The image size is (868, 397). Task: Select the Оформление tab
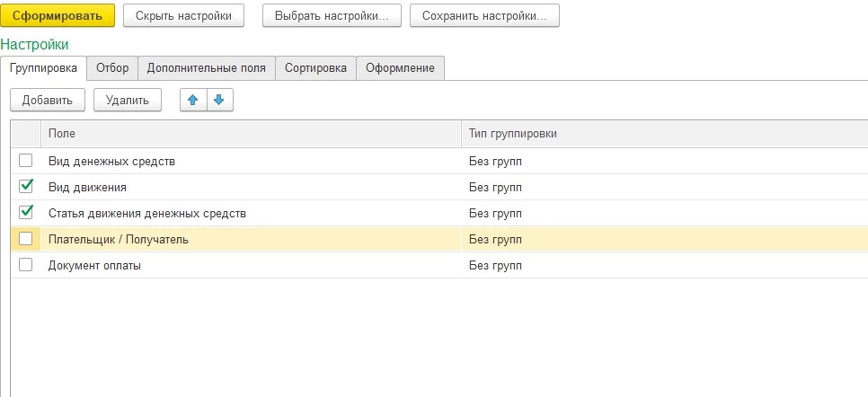click(400, 68)
